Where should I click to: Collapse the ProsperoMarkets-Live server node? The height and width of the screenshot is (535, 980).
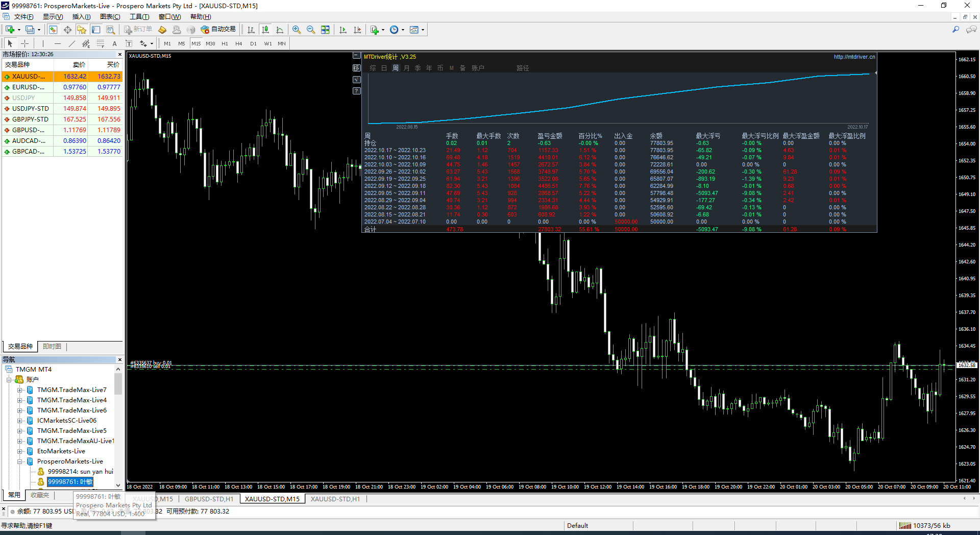20,461
